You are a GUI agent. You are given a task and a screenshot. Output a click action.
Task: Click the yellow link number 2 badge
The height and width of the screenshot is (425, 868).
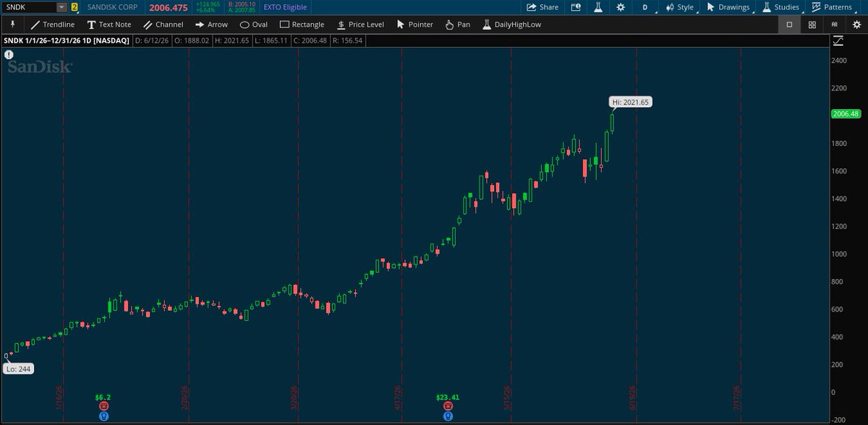[x=74, y=7]
